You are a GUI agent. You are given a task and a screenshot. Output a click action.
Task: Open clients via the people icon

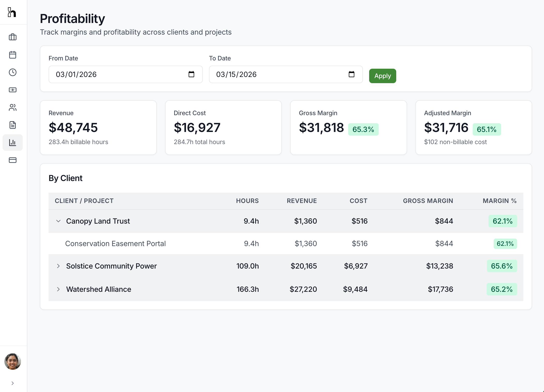click(x=13, y=107)
